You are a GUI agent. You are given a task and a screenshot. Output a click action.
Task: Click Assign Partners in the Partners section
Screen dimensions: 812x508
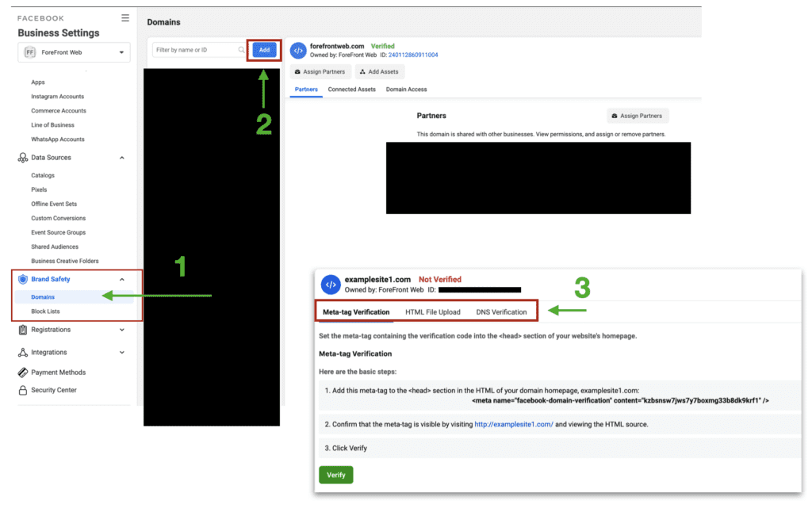point(638,116)
